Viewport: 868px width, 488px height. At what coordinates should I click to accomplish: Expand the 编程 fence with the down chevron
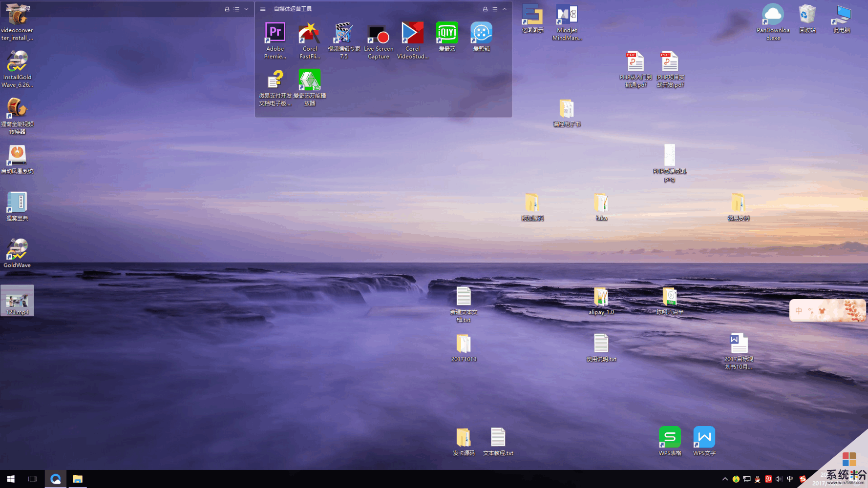pyautogui.click(x=247, y=9)
